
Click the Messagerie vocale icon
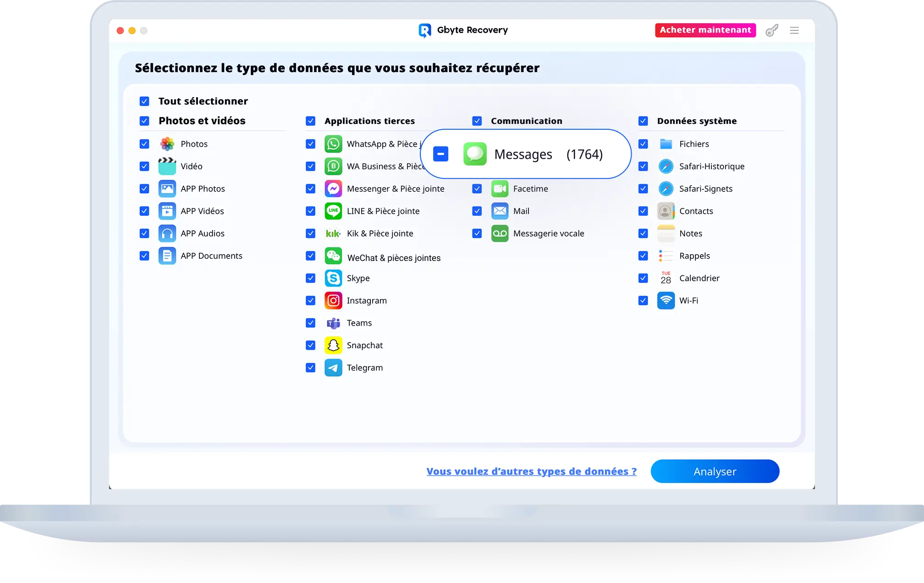tap(500, 233)
